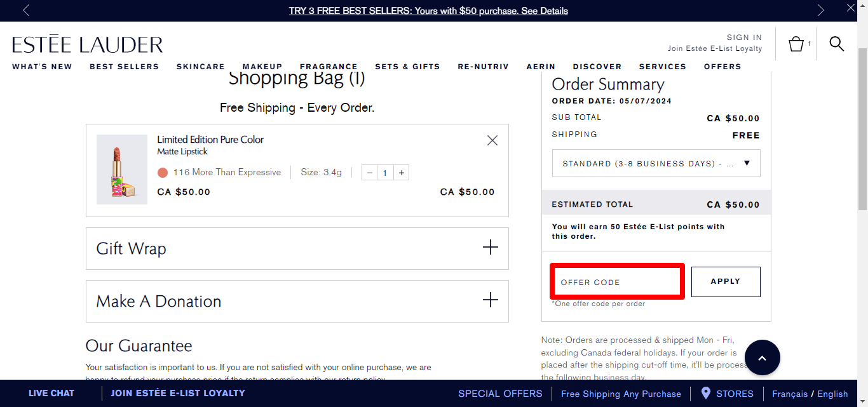868x407 pixels.
Task: Remove the Matte Lipstick from bag
Action: (x=492, y=140)
